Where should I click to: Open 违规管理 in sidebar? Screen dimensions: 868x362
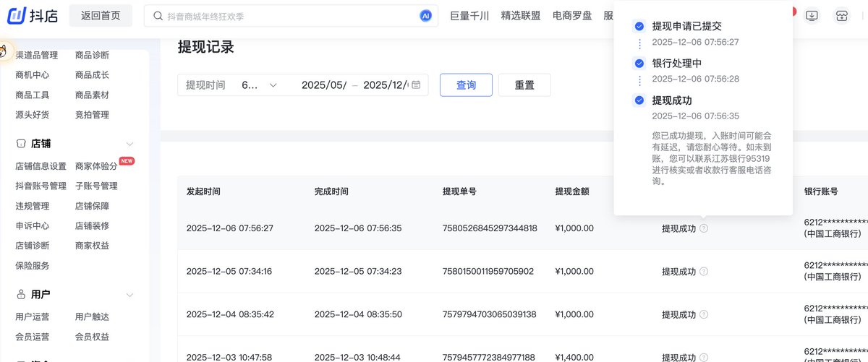(x=33, y=206)
